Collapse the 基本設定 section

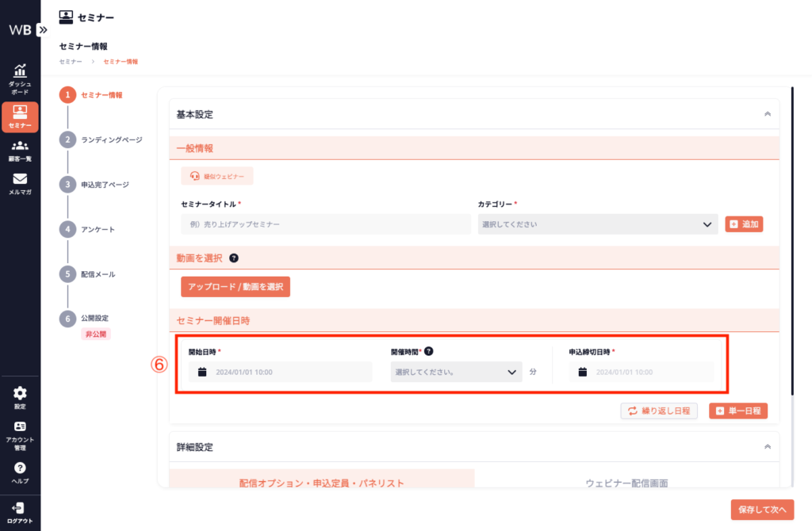767,114
